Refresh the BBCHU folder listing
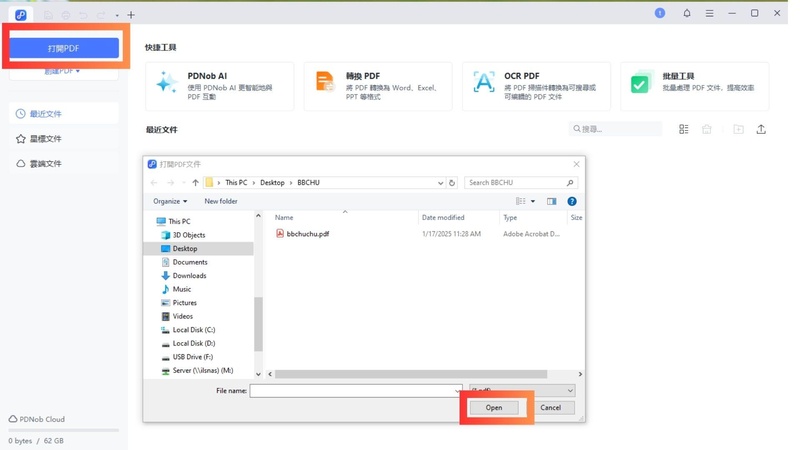 click(x=452, y=183)
